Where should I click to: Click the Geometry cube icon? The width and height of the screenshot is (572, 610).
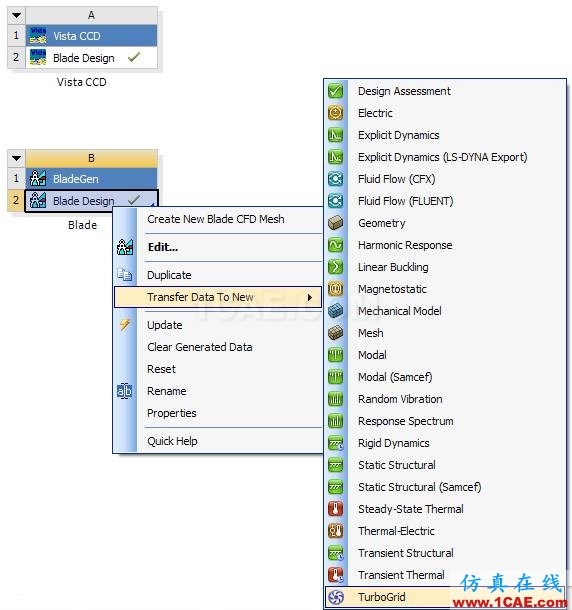pyautogui.click(x=335, y=223)
